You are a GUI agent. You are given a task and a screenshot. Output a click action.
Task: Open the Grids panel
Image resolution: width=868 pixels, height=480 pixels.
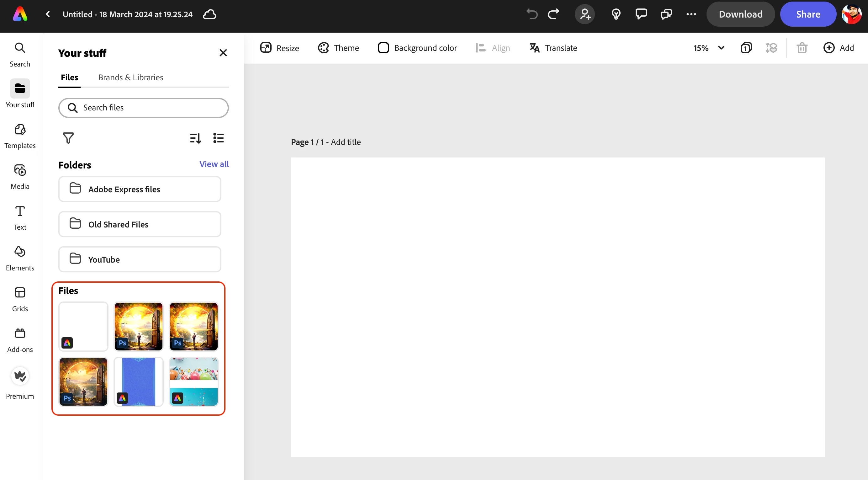(x=20, y=299)
